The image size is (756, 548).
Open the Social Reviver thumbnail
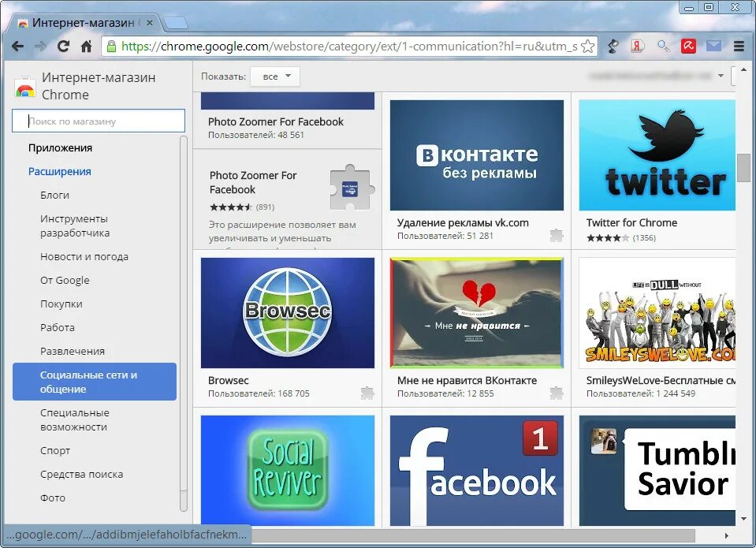pyautogui.click(x=288, y=471)
